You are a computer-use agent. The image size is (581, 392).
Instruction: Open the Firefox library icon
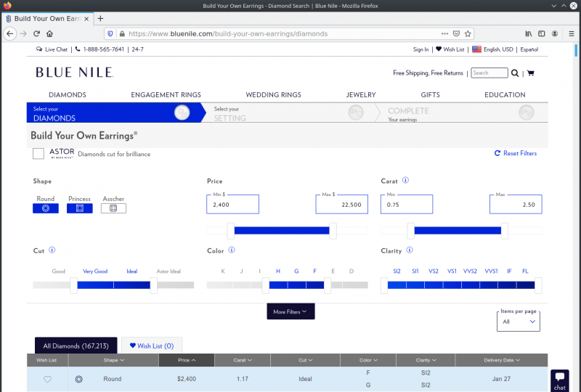[x=529, y=33]
